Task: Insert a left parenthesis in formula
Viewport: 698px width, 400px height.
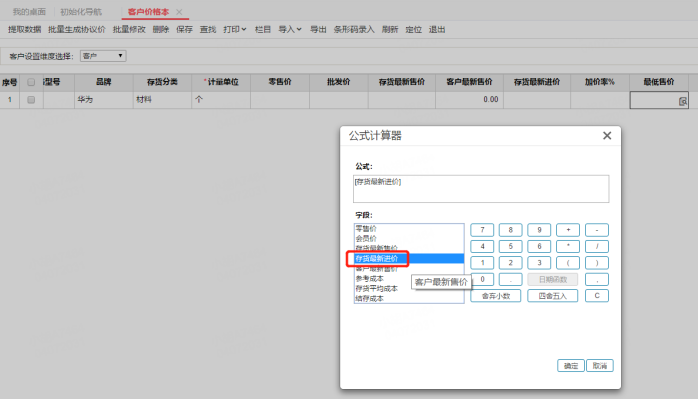Action: pyautogui.click(x=568, y=263)
